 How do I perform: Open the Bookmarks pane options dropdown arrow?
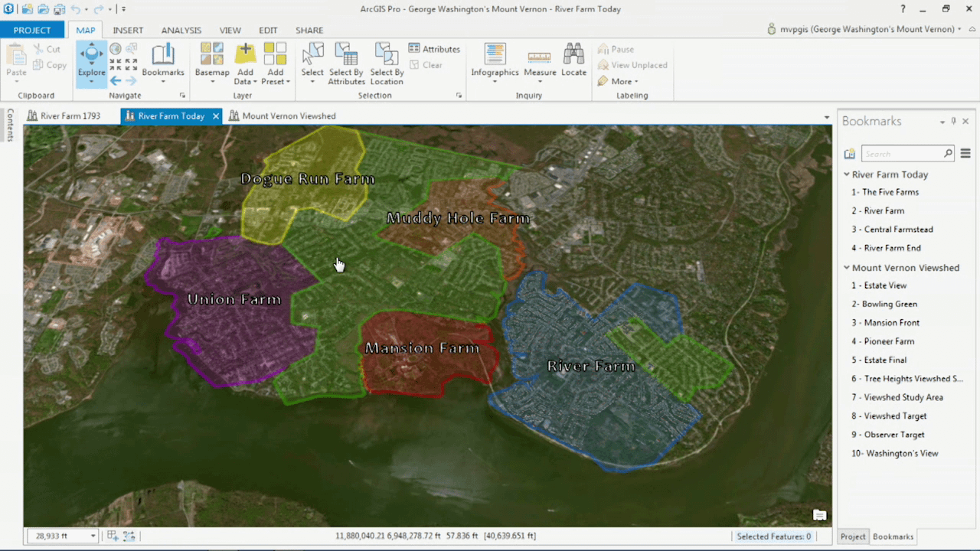[942, 122]
